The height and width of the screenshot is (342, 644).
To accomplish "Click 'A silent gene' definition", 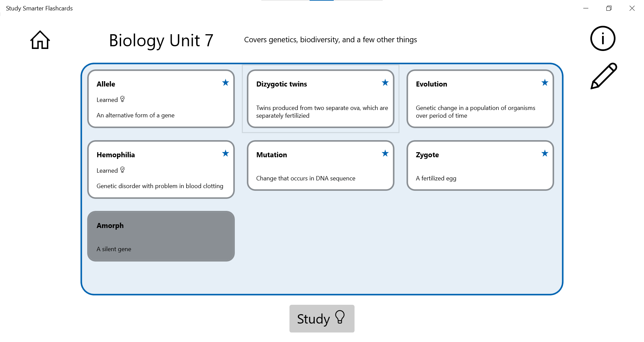I will point(114,249).
